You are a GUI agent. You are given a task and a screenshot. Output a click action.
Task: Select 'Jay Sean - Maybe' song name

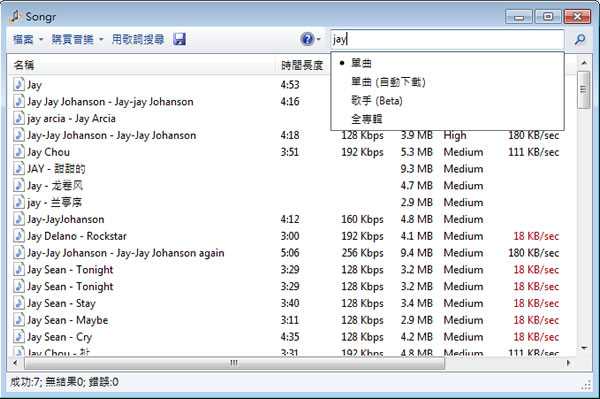tap(67, 320)
